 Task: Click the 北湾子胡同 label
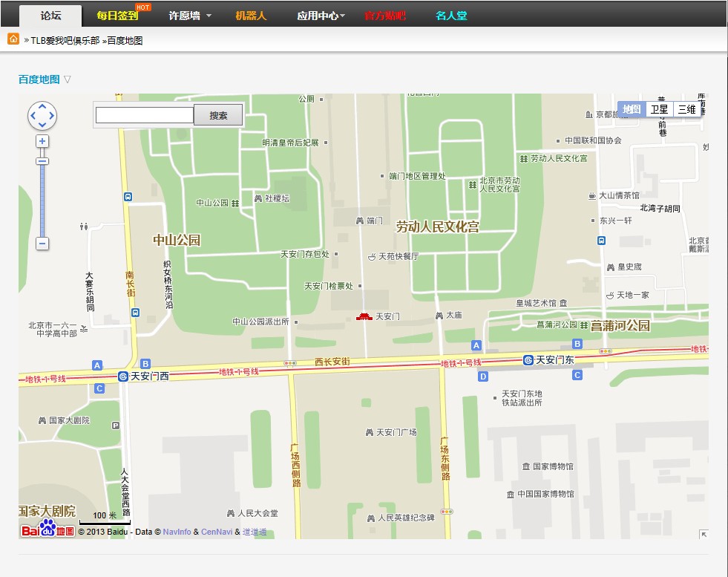click(660, 208)
